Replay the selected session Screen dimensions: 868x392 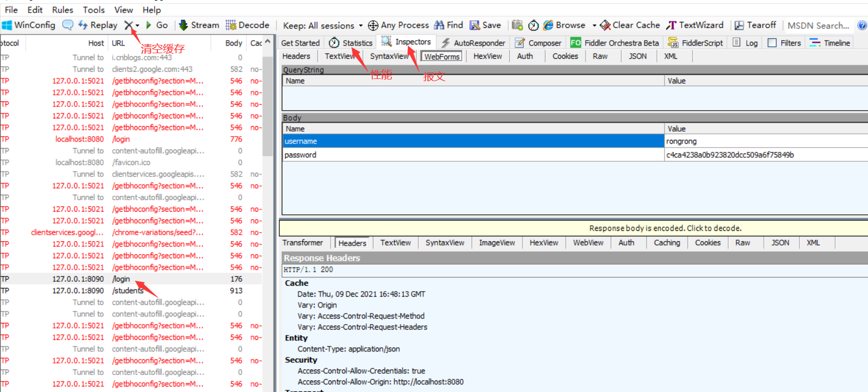click(x=98, y=25)
